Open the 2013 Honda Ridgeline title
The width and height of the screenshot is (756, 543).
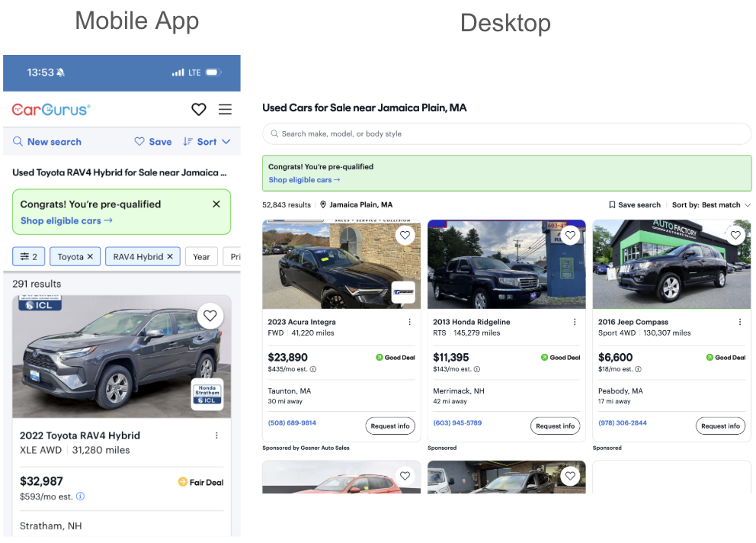pos(472,322)
